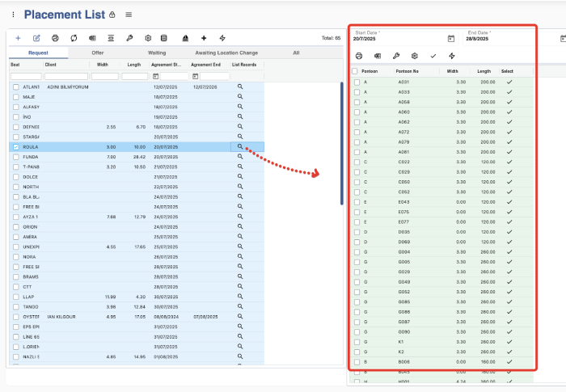Export the pontoon list to Excel
Viewport: 566px width, 392px height.
click(x=378, y=56)
